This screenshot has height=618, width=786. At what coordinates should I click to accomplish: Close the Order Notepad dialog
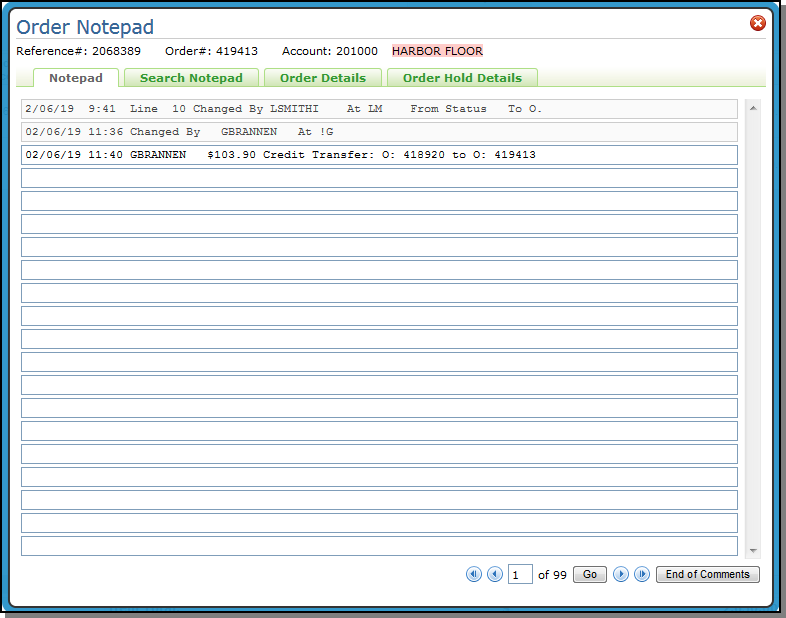pos(757,24)
